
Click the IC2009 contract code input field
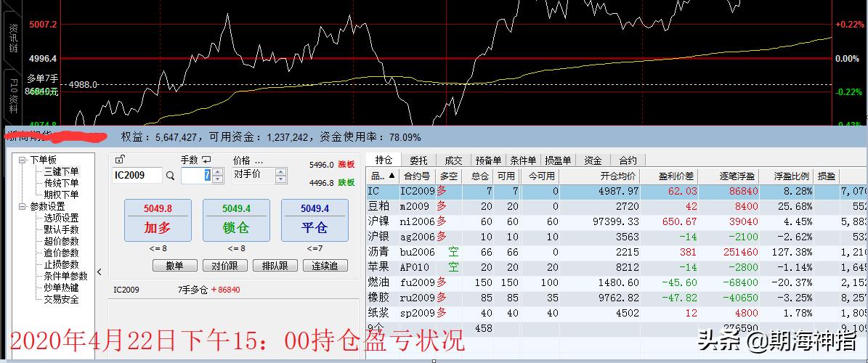(x=137, y=176)
